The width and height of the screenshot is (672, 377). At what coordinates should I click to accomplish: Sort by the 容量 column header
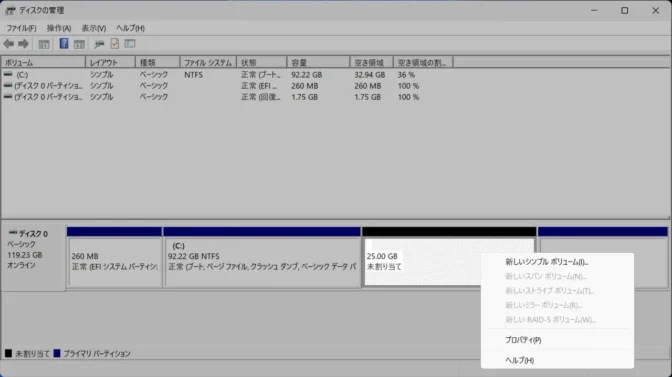pyautogui.click(x=318, y=63)
